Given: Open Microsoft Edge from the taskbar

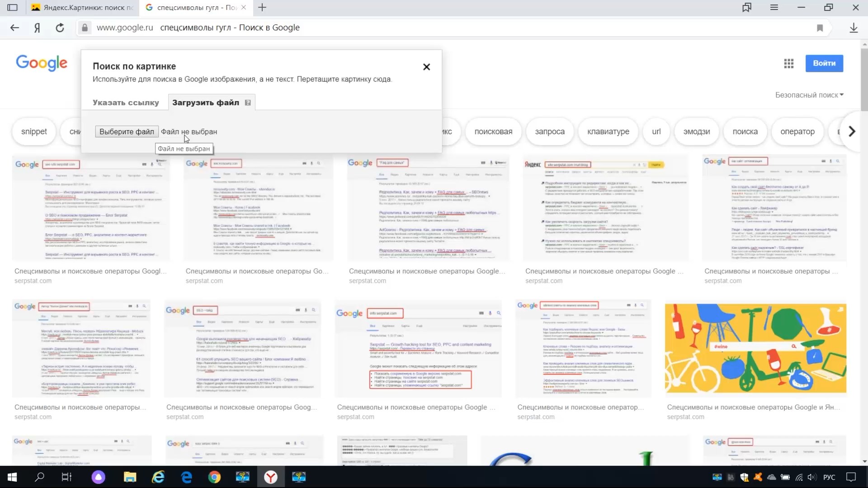Looking at the screenshot, I should pos(186,477).
